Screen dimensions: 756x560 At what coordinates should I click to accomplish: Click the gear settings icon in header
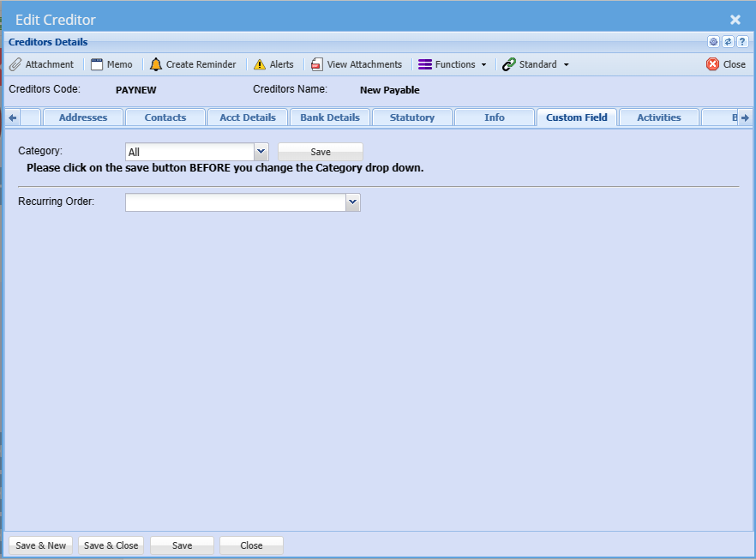pos(713,41)
